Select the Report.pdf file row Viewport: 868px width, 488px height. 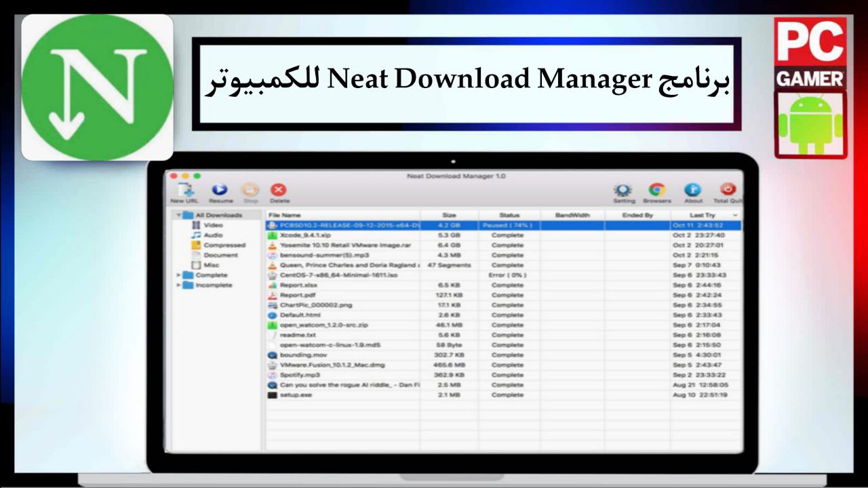tap(503, 295)
